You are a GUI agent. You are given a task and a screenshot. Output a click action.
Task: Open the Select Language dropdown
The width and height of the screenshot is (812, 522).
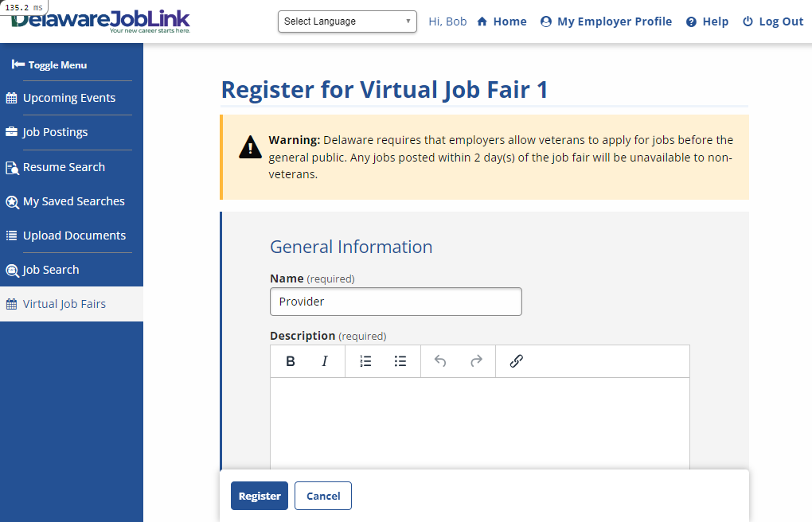(x=347, y=21)
